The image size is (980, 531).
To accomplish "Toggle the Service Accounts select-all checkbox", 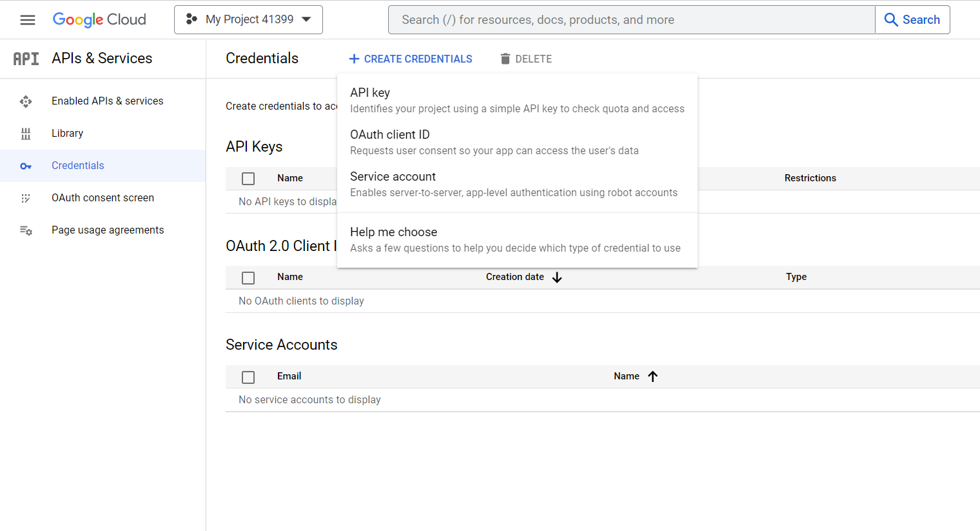I will point(248,377).
